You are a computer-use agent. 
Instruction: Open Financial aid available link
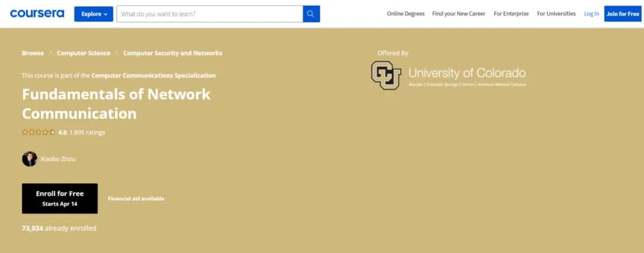(x=136, y=199)
